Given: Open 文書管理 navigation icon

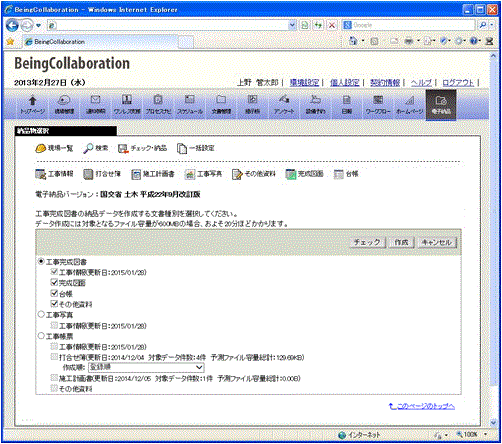Looking at the screenshot, I should click(x=221, y=105).
